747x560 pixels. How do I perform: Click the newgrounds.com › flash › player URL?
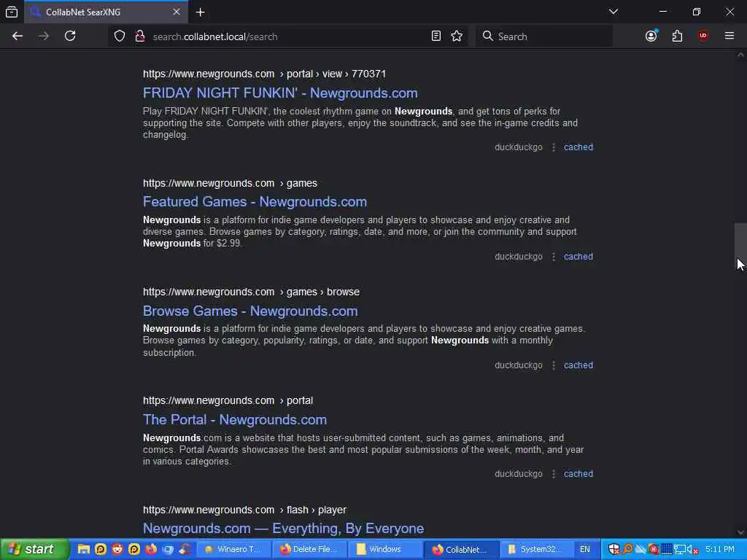245,510
